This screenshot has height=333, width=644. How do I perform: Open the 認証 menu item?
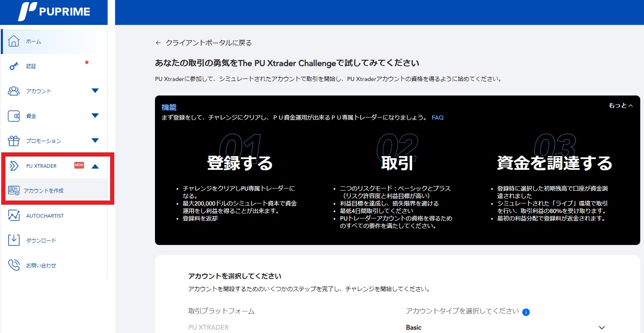[54, 66]
